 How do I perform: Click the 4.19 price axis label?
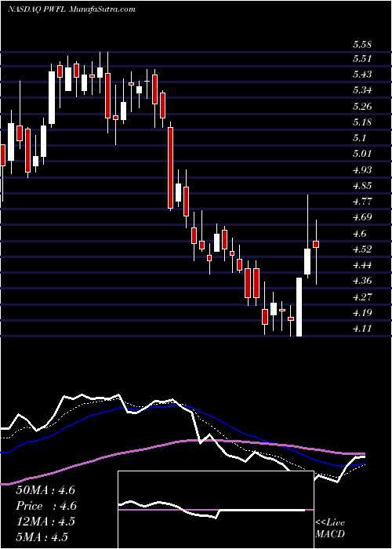pyautogui.click(x=362, y=312)
